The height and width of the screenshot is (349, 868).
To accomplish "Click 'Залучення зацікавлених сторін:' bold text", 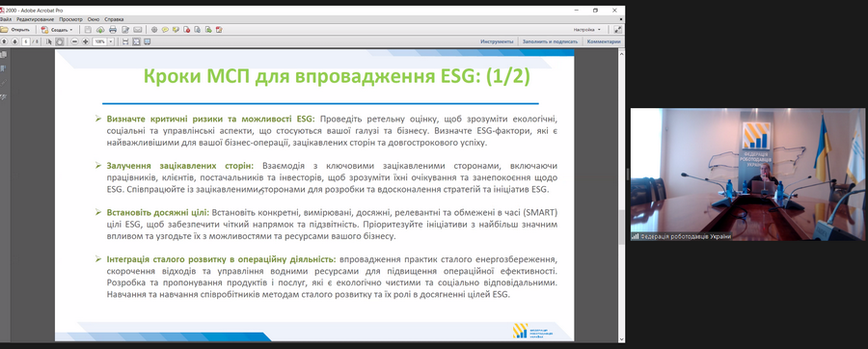I will pos(180,166).
